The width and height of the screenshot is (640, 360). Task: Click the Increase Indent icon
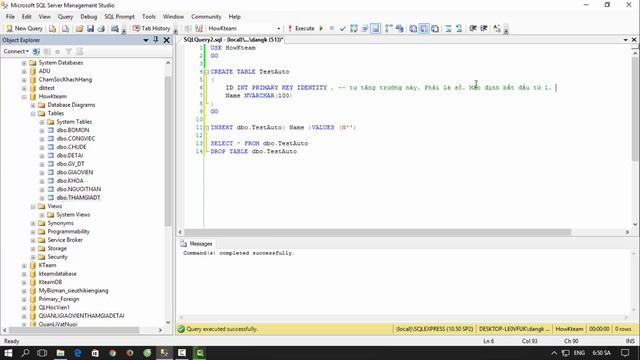pyautogui.click(x=484, y=28)
